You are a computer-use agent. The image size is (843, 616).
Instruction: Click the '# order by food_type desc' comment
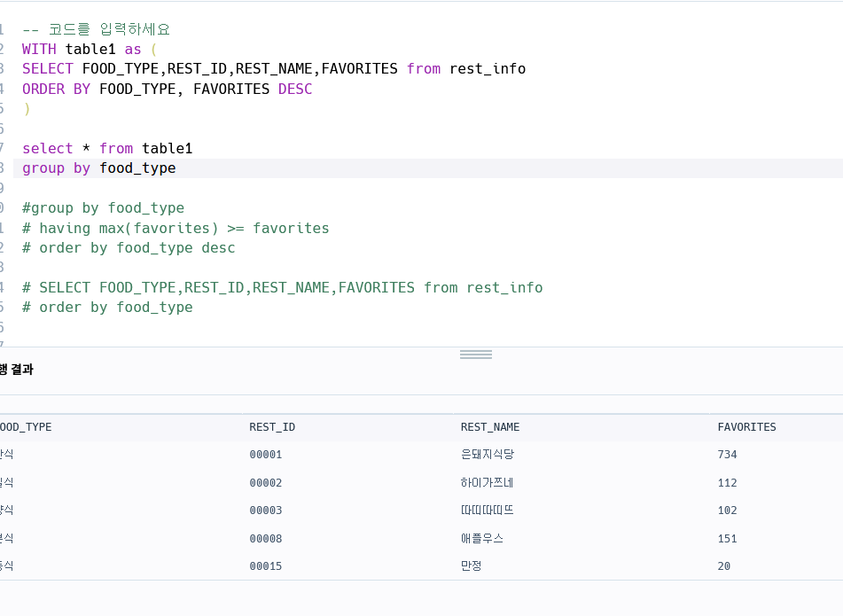tap(129, 248)
